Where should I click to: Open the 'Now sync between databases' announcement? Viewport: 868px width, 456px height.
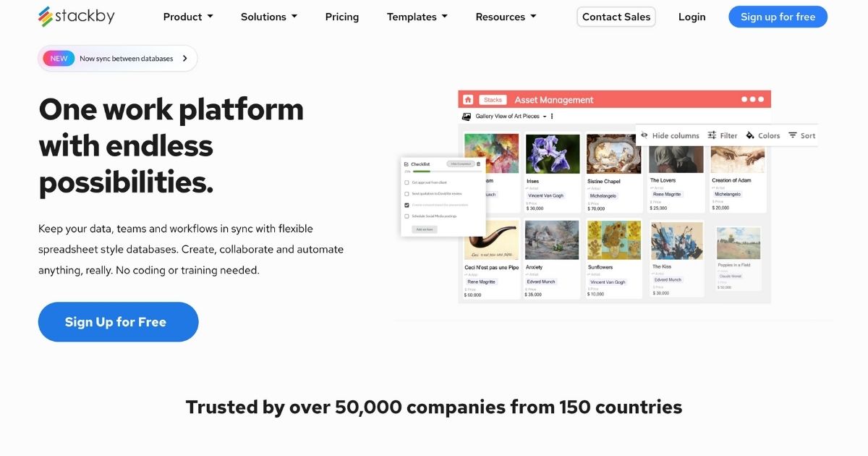click(x=117, y=59)
